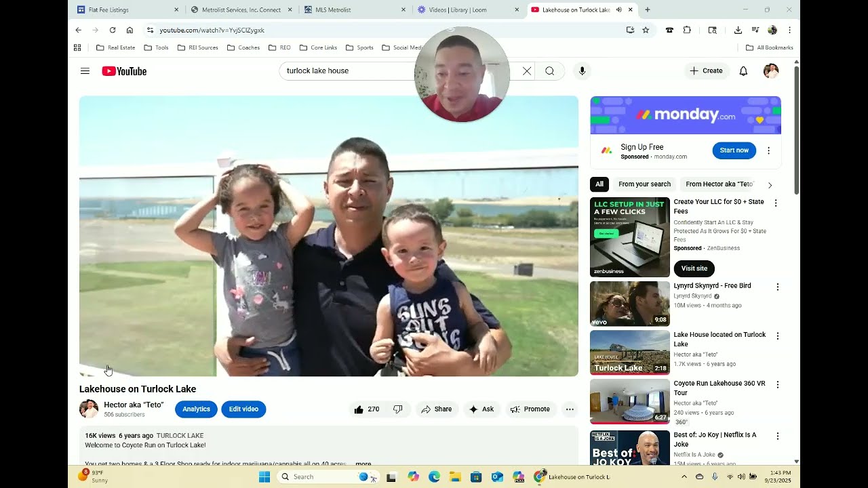Open Chrome home page button

130,30
